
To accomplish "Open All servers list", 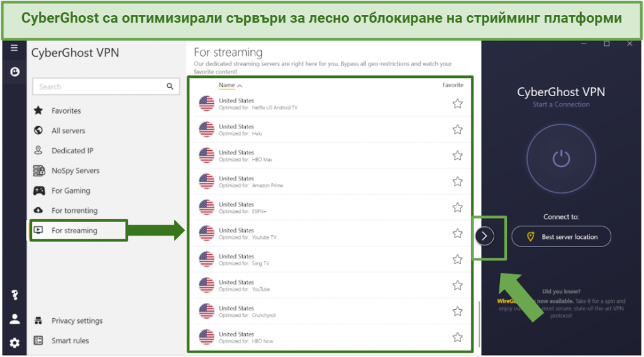I will [68, 131].
